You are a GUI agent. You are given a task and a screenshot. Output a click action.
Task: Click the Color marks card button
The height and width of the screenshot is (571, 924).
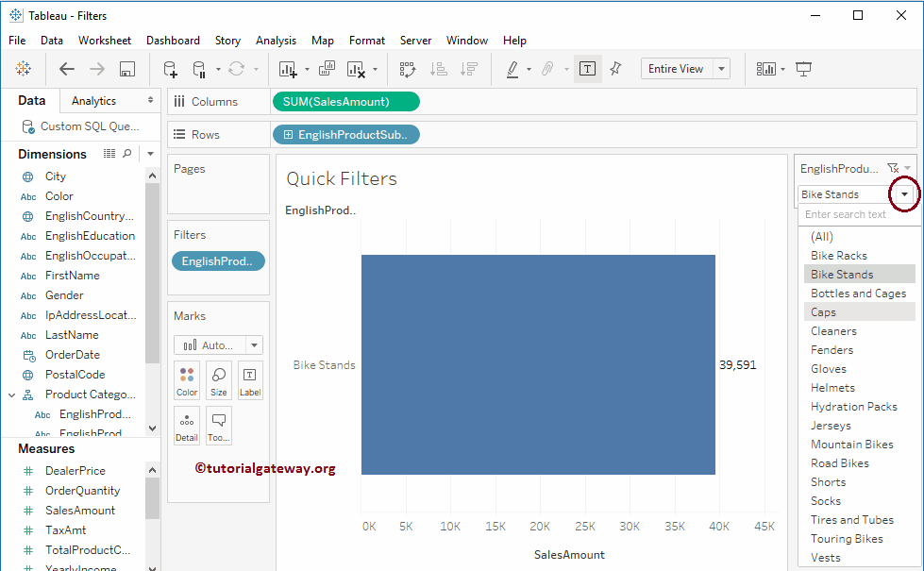coord(187,380)
